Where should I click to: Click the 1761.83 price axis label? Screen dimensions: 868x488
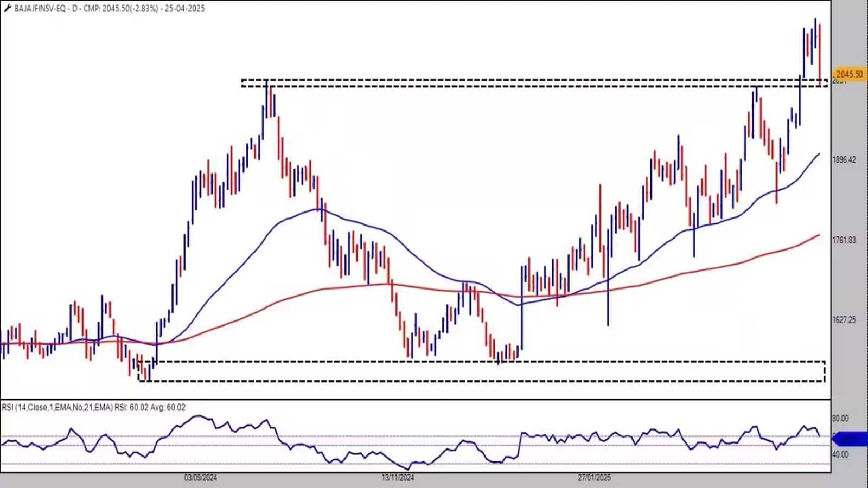click(x=844, y=240)
